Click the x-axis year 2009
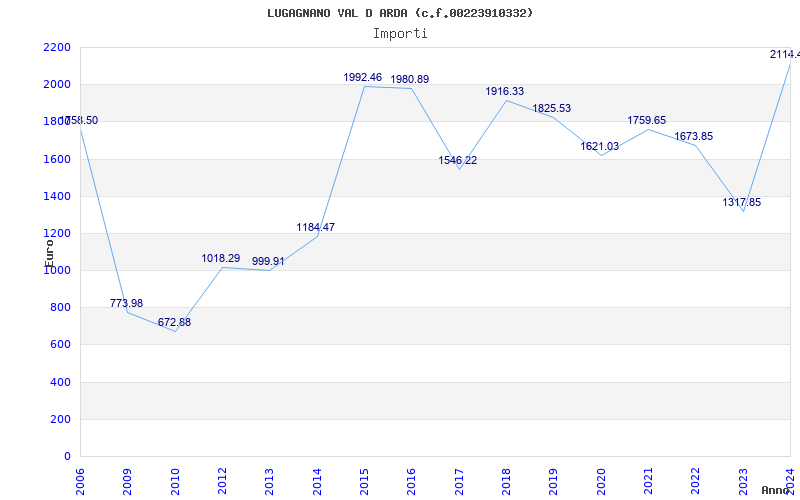 click(x=128, y=482)
